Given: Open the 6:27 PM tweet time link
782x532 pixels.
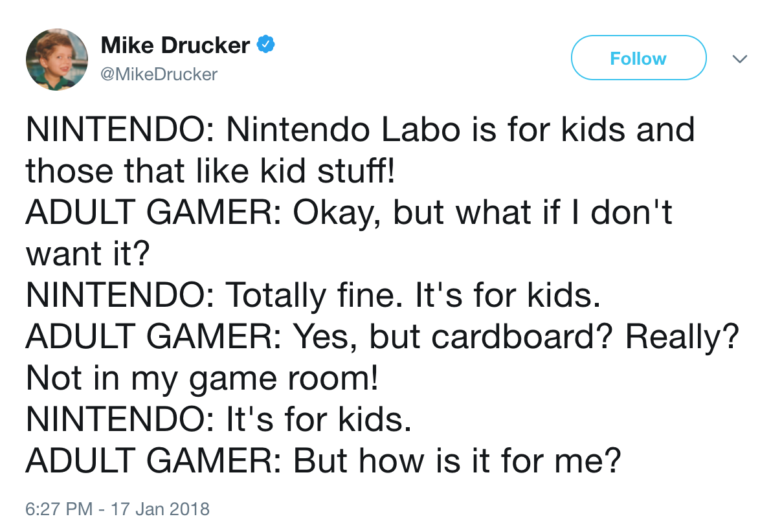Looking at the screenshot, I should pos(58,509).
